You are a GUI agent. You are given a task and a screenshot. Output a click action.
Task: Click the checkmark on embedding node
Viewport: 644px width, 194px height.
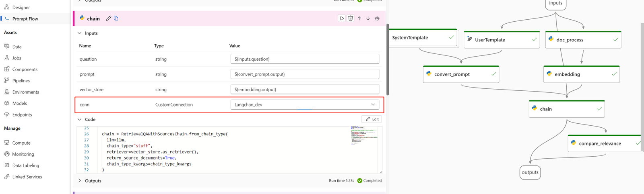tap(614, 74)
